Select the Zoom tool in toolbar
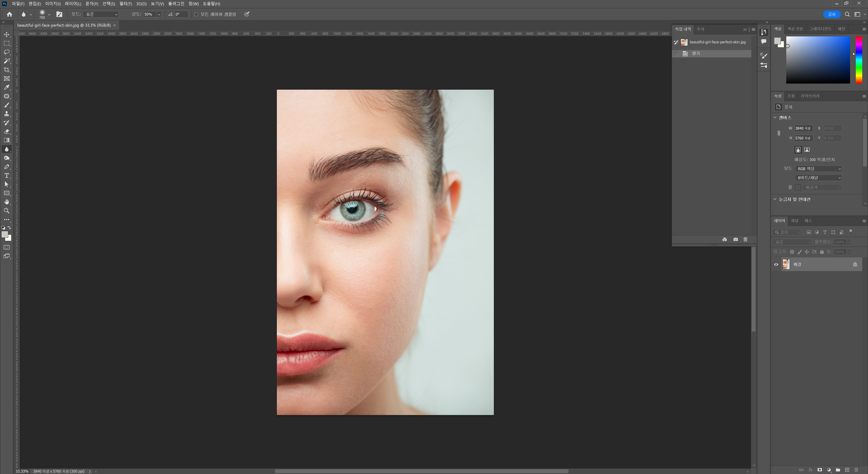Screen dimensions: 868x474 pos(7,210)
